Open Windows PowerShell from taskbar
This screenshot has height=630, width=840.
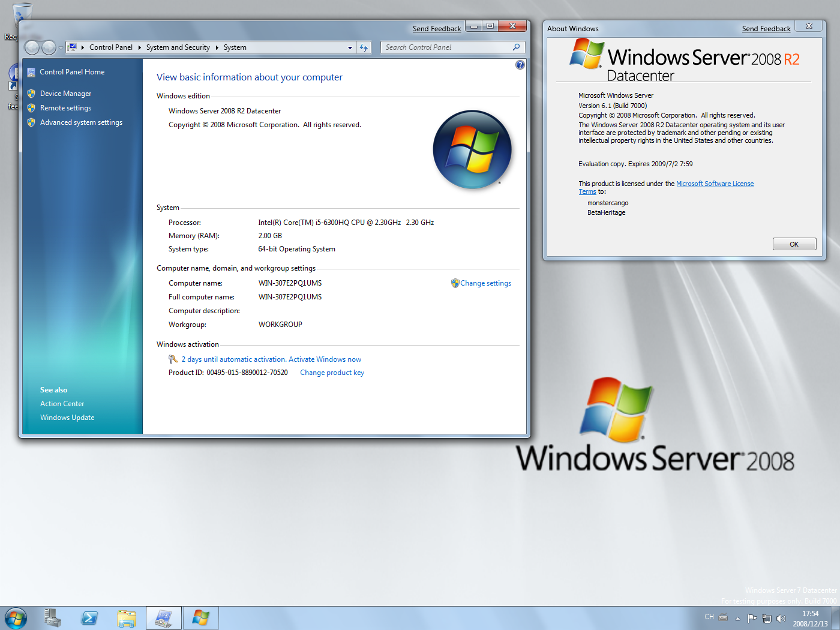click(x=89, y=618)
